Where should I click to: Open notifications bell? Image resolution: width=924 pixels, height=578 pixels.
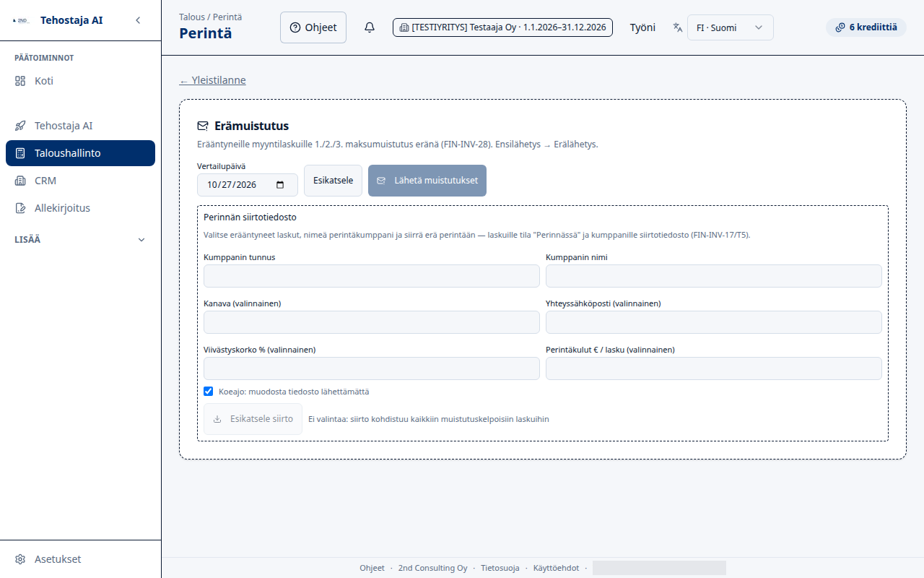coord(370,27)
